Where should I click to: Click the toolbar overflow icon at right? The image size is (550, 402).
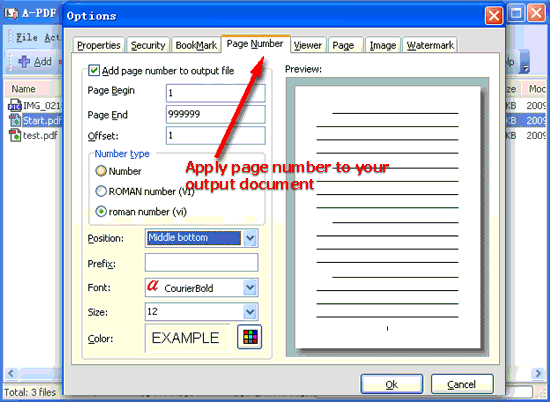pyautogui.click(x=524, y=61)
